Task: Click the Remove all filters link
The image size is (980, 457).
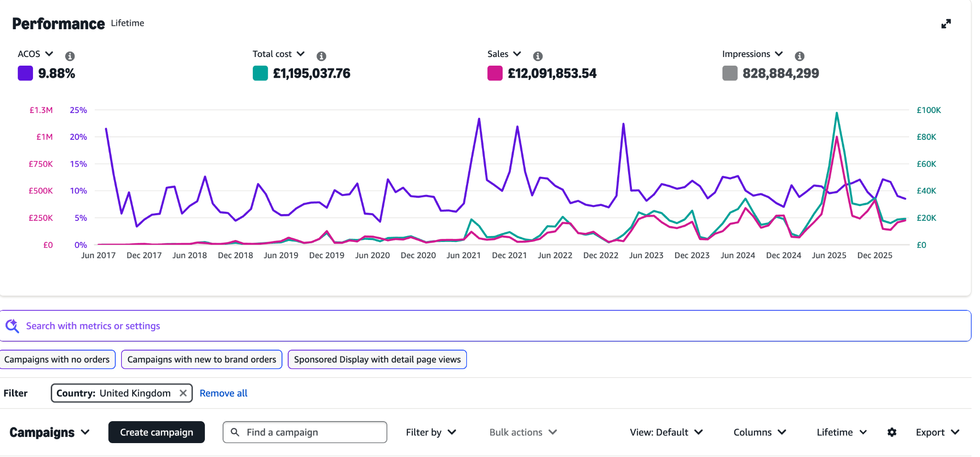Action: click(224, 393)
